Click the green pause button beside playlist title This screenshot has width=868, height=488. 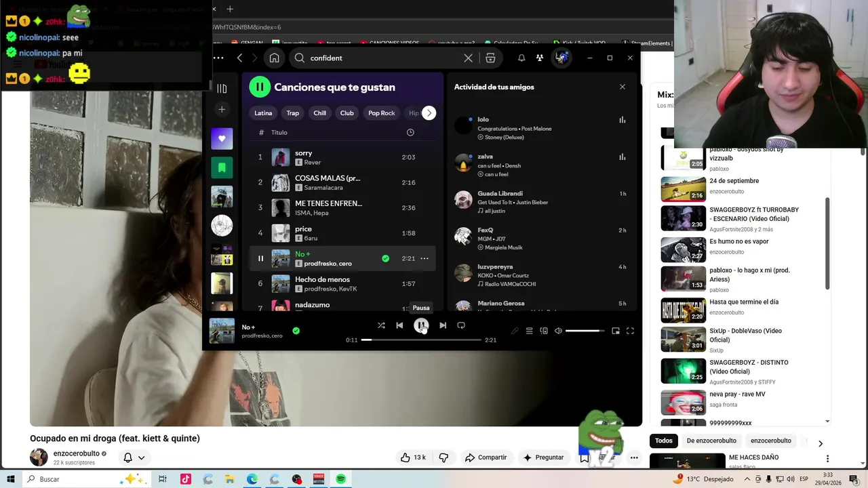click(x=260, y=87)
